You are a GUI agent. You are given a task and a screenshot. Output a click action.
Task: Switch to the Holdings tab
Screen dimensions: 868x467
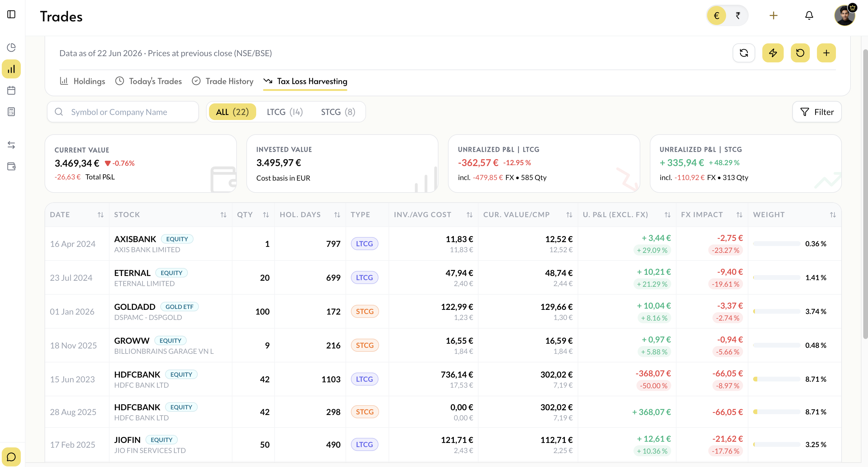pyautogui.click(x=83, y=81)
